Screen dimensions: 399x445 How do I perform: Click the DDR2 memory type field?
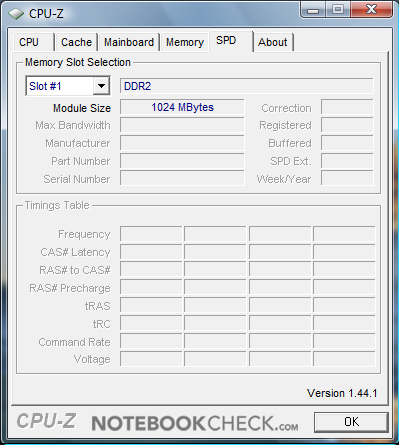(246, 86)
